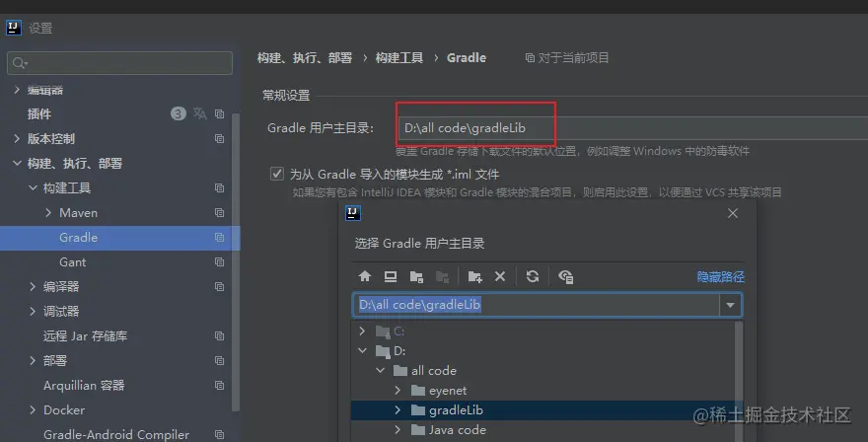Expand the C: drive node
868x442 pixels.
(x=362, y=331)
